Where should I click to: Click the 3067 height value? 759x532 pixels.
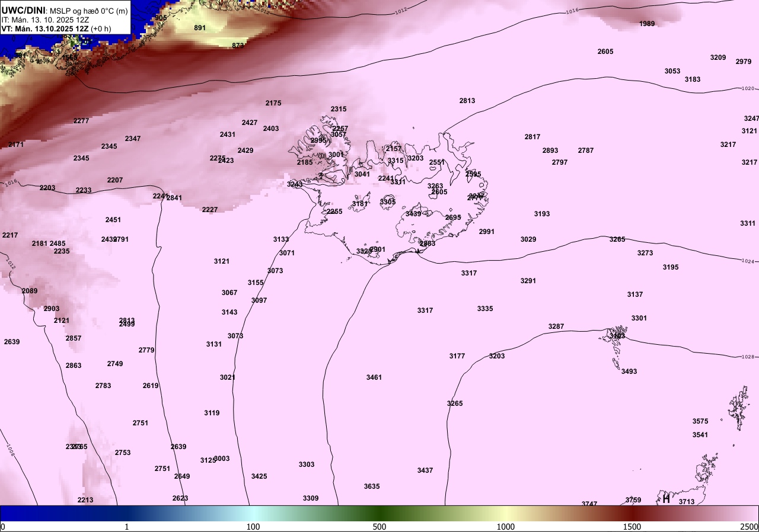229,293
